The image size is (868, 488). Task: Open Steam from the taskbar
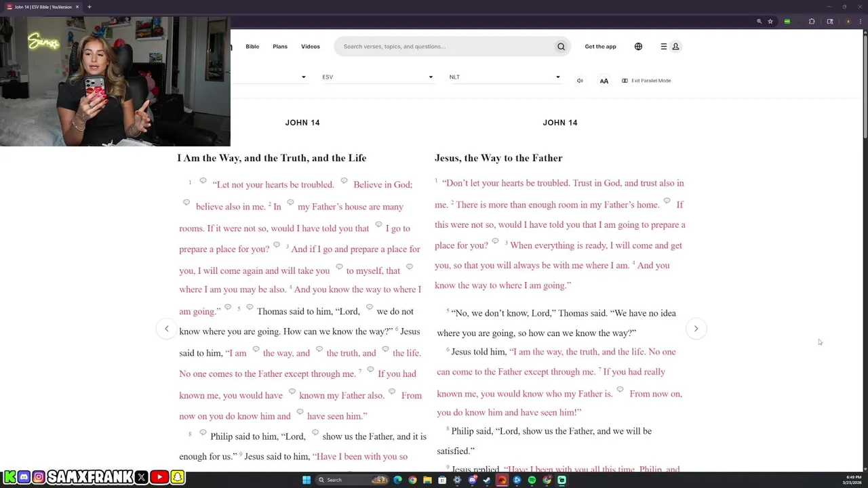[x=487, y=480]
